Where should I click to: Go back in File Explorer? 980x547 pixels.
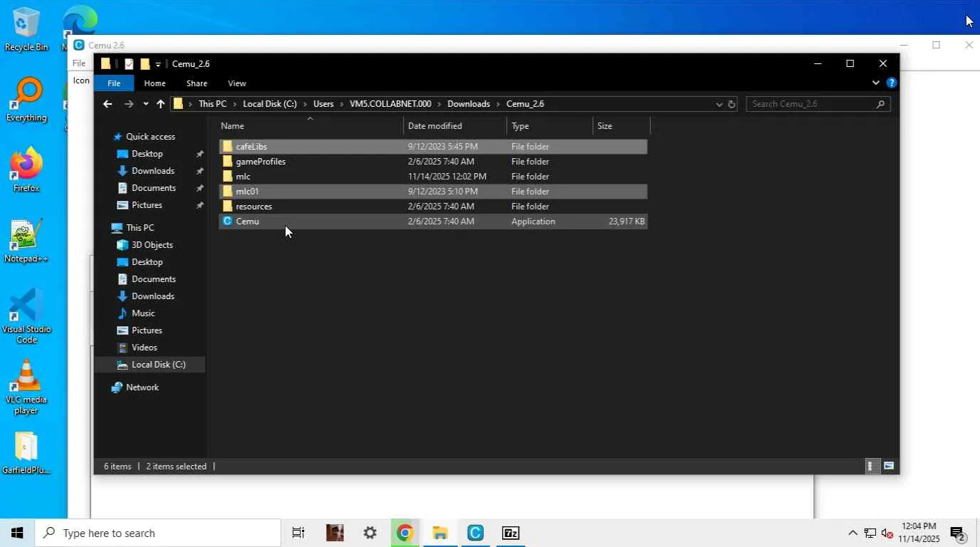point(108,104)
